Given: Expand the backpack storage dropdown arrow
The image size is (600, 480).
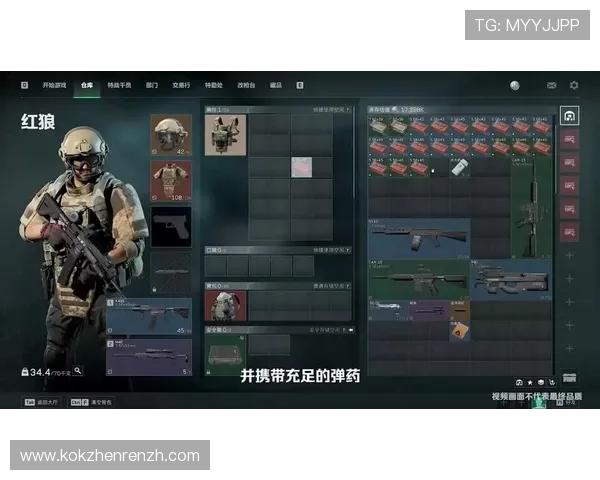Looking at the screenshot, I should [347, 286].
